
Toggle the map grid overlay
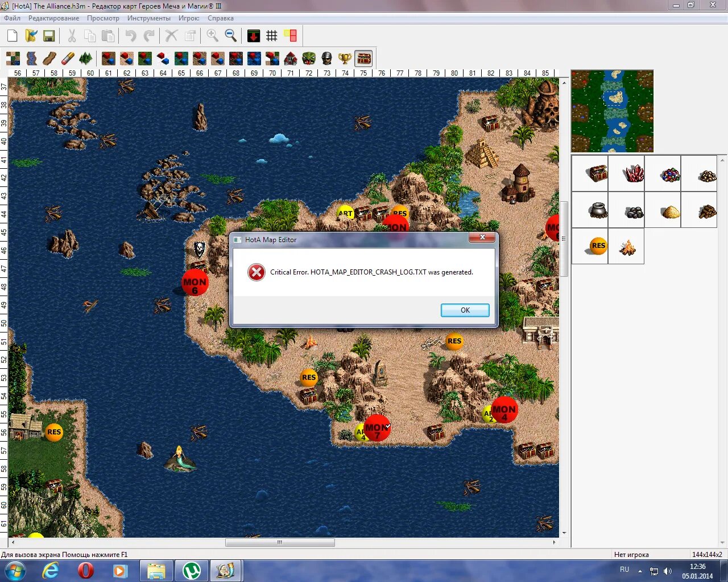coord(272,36)
